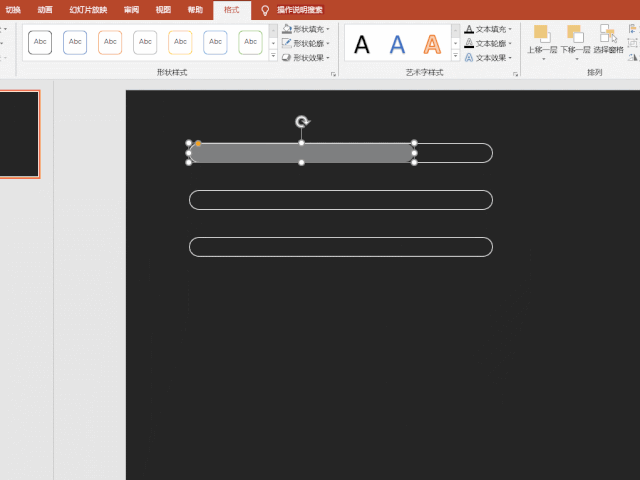Viewport: 640px width, 480px height.
Task: Expand the WordArt styles gallery
Action: (x=456, y=57)
